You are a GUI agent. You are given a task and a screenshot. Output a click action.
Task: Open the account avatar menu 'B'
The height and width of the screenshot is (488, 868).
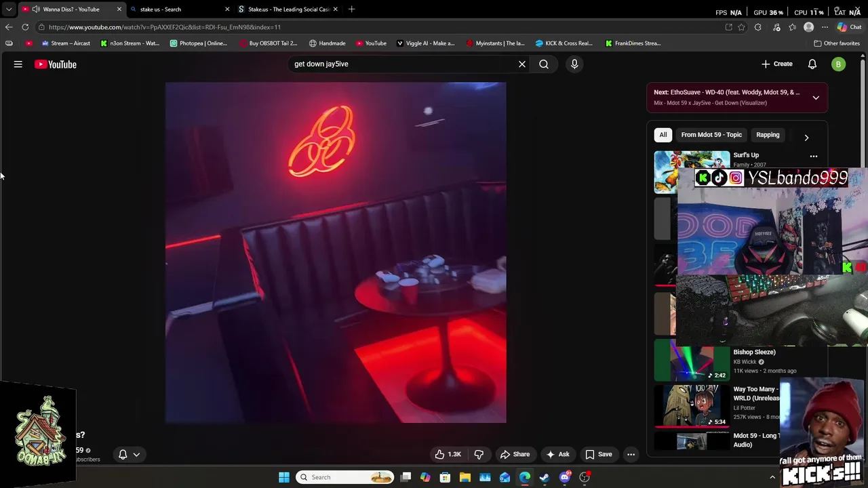pyautogui.click(x=839, y=64)
